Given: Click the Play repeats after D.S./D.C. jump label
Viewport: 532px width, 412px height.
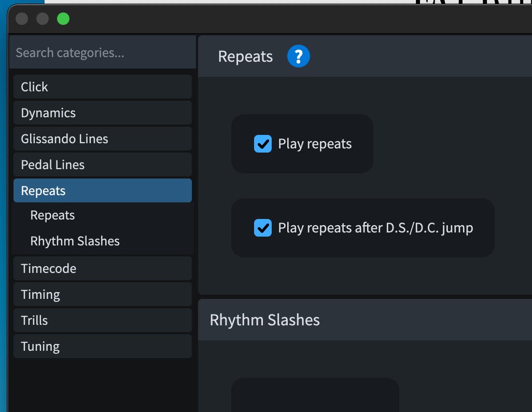Looking at the screenshot, I should 375,227.
